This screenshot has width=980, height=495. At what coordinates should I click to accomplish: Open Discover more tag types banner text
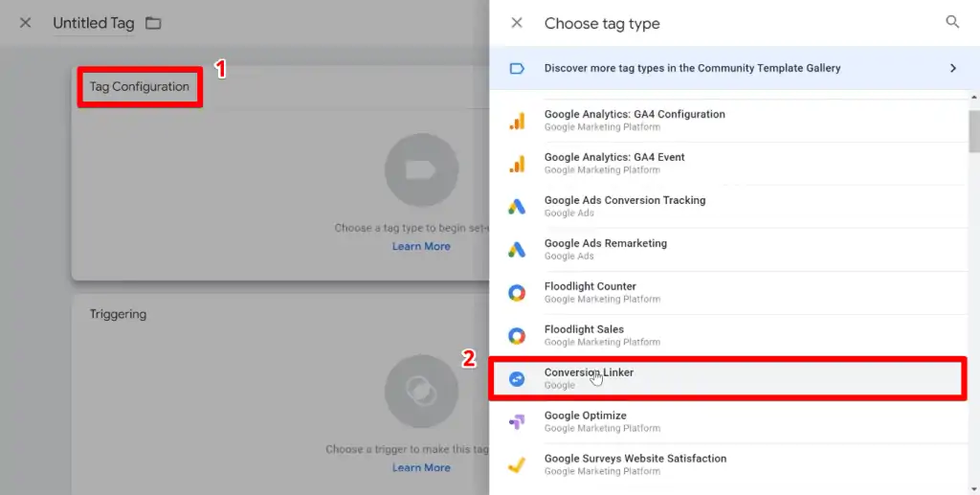(x=692, y=68)
